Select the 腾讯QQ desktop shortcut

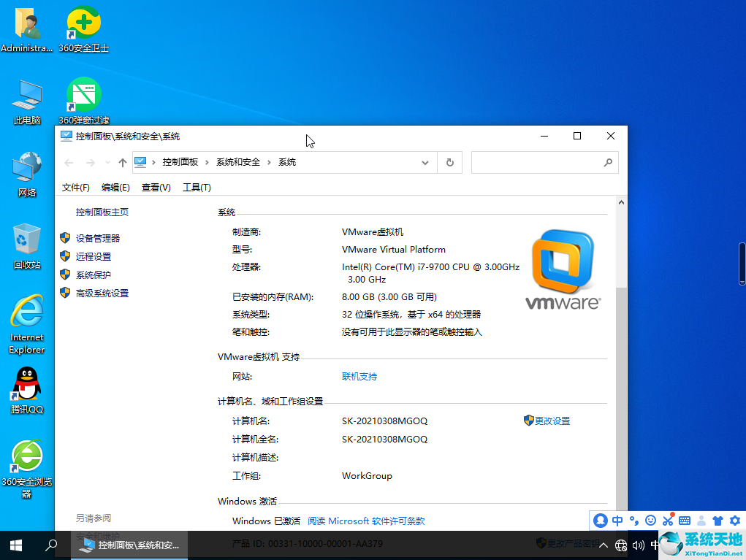pyautogui.click(x=26, y=391)
